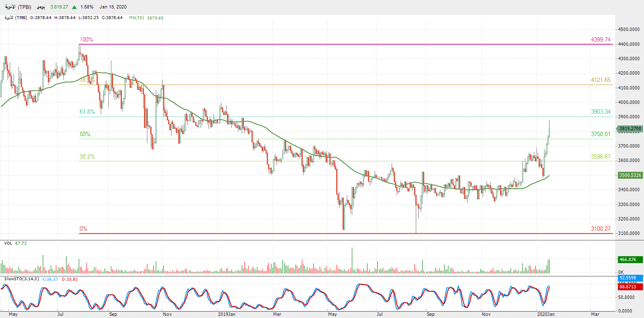Click the open value "O:3878.64"
The image size is (644, 318).
[x=41, y=18]
